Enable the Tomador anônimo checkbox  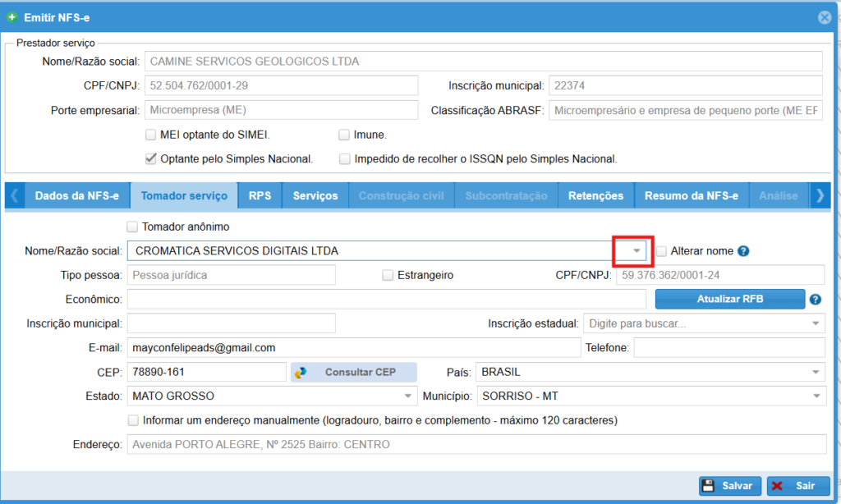click(132, 227)
